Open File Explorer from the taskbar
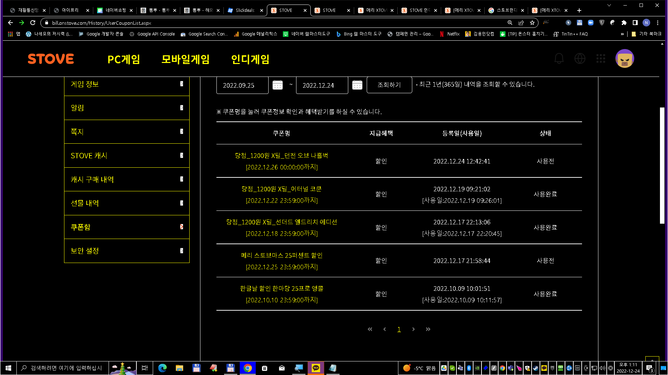The image size is (668, 375). coord(179,368)
